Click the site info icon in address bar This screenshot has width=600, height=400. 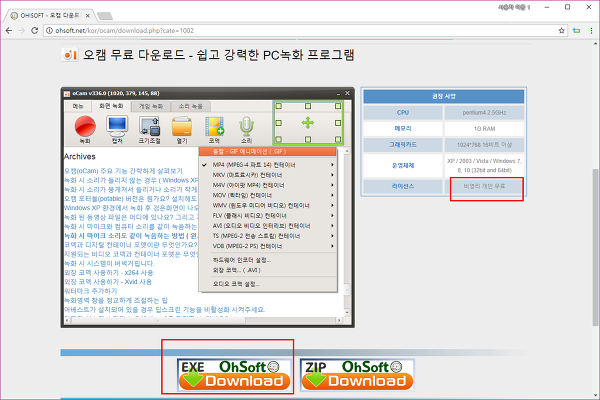[49, 31]
